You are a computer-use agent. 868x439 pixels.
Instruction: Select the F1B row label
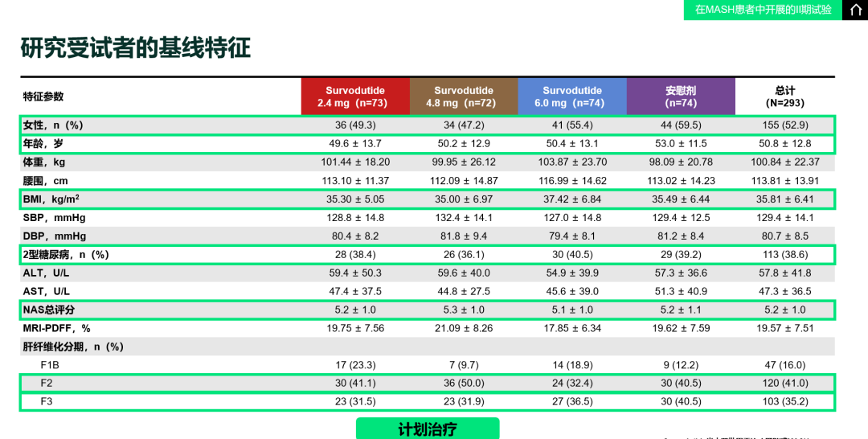(49, 365)
